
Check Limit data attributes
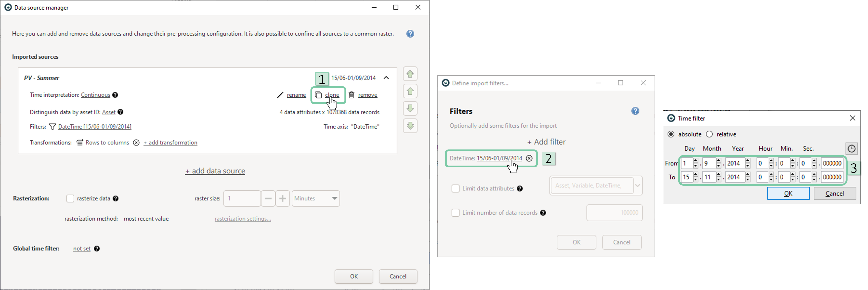455,189
